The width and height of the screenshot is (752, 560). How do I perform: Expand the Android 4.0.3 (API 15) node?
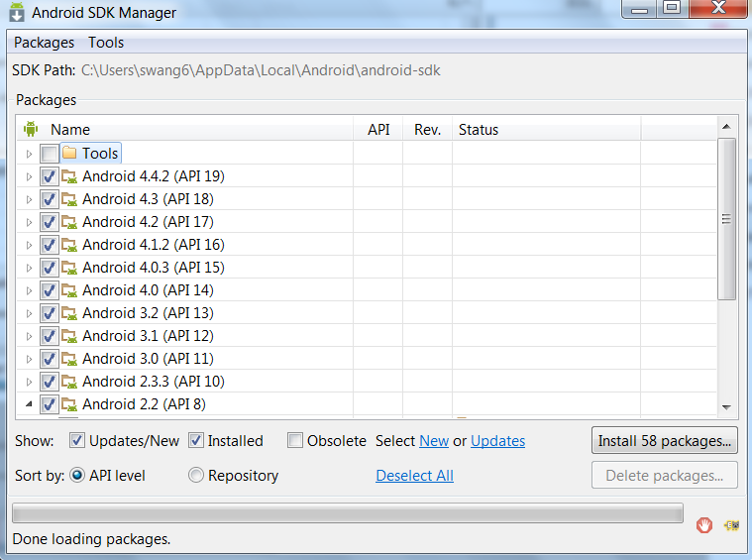pyautogui.click(x=30, y=269)
